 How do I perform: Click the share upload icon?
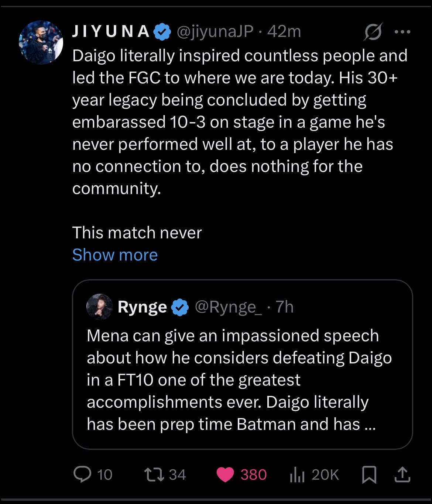coord(402,474)
